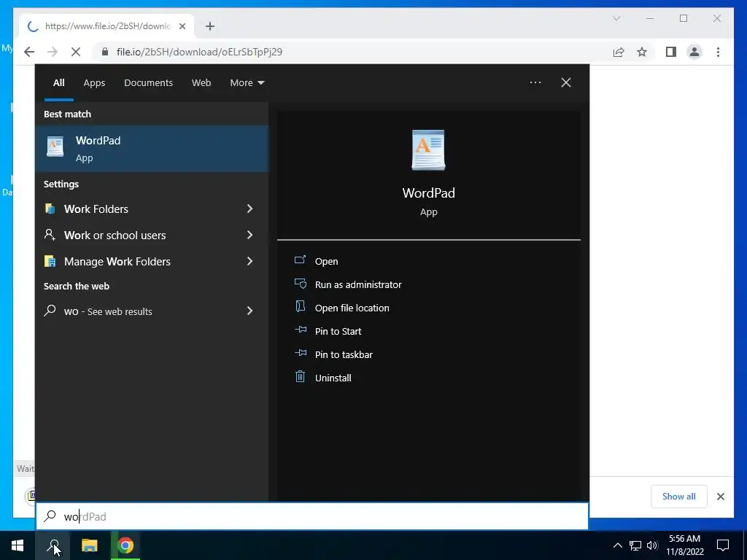Click Chrome address bar URL

click(199, 52)
